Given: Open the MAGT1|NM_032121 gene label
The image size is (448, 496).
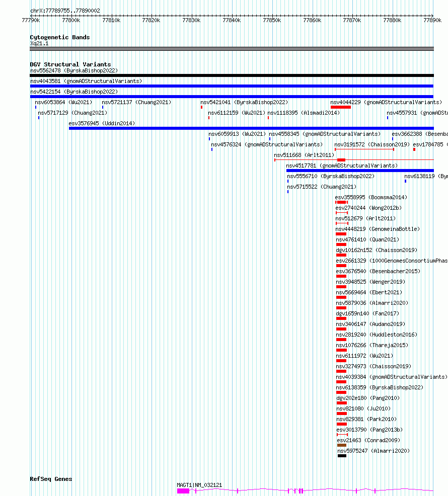Looking at the screenshot, I should pos(199,485).
